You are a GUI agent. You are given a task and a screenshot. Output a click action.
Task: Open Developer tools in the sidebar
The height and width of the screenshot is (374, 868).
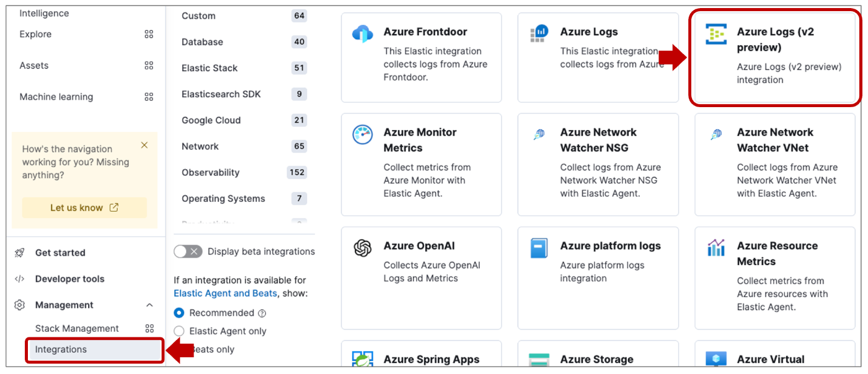coord(69,279)
